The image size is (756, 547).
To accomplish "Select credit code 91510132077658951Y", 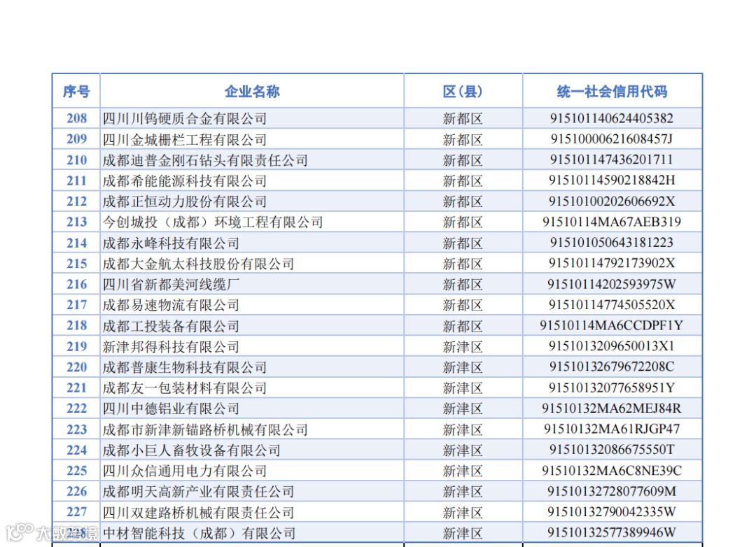I will click(x=612, y=388).
